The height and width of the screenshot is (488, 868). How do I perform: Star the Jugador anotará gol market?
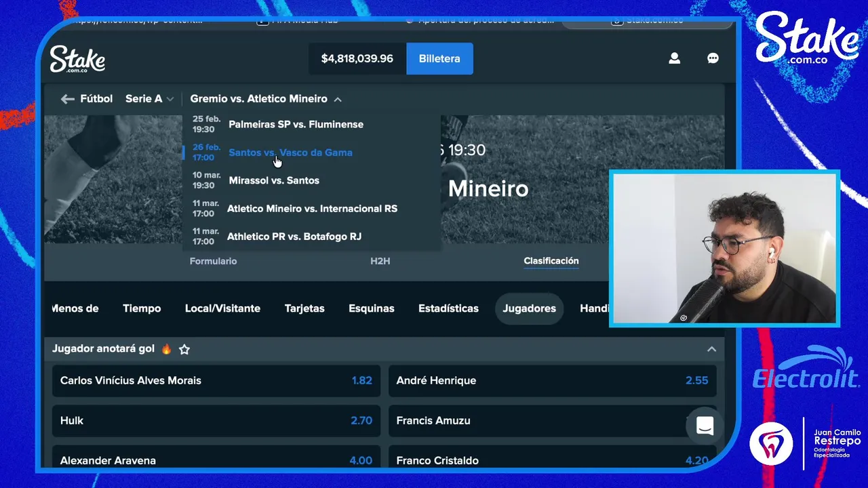tap(184, 349)
